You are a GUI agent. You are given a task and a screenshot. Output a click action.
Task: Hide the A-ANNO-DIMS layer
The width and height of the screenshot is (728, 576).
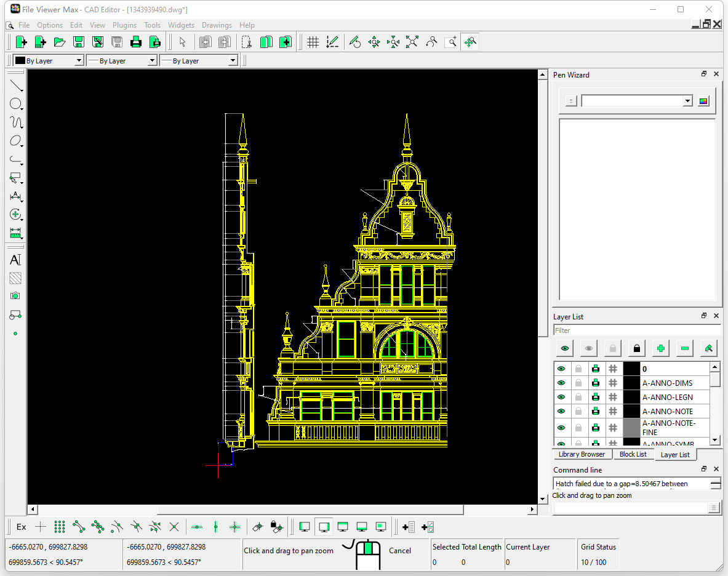tap(561, 383)
